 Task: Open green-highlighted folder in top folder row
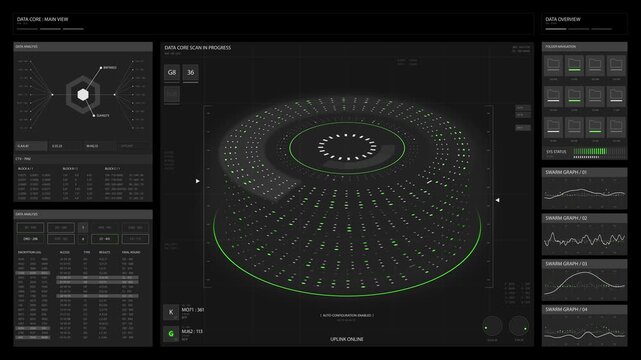tap(574, 65)
